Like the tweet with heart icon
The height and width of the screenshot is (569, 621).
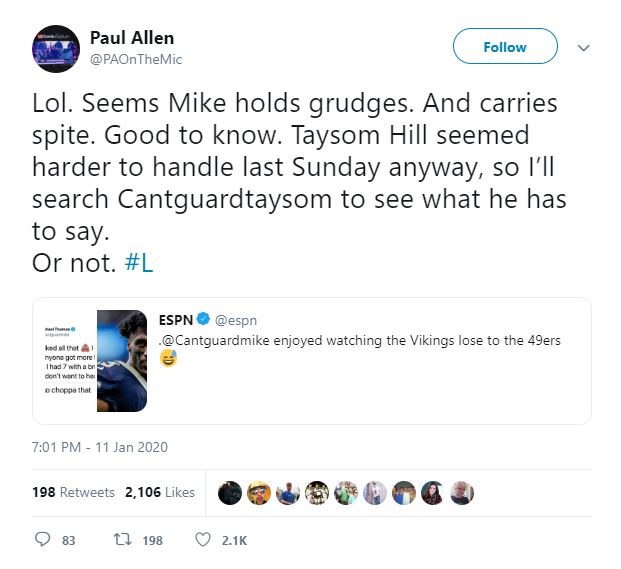coord(203,539)
